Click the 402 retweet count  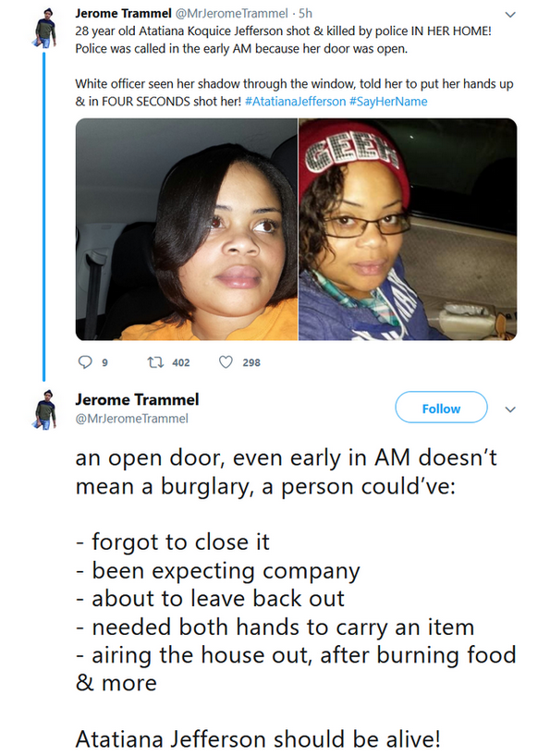pyautogui.click(x=181, y=362)
